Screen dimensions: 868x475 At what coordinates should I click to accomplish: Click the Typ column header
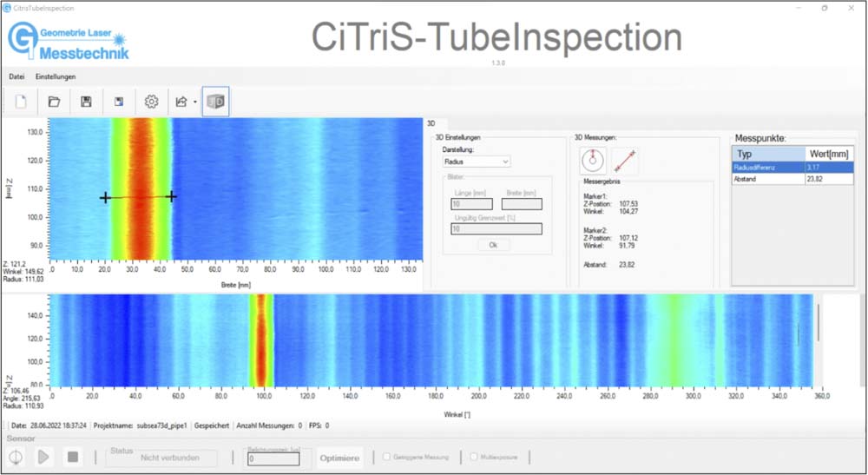pyautogui.click(x=768, y=154)
